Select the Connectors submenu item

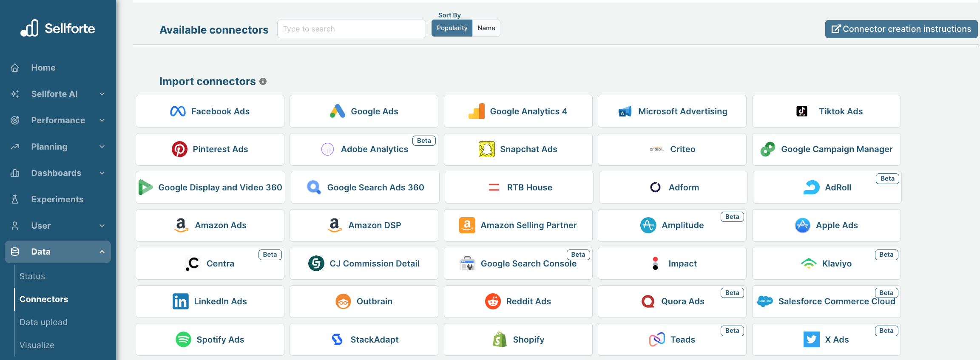coord(44,299)
